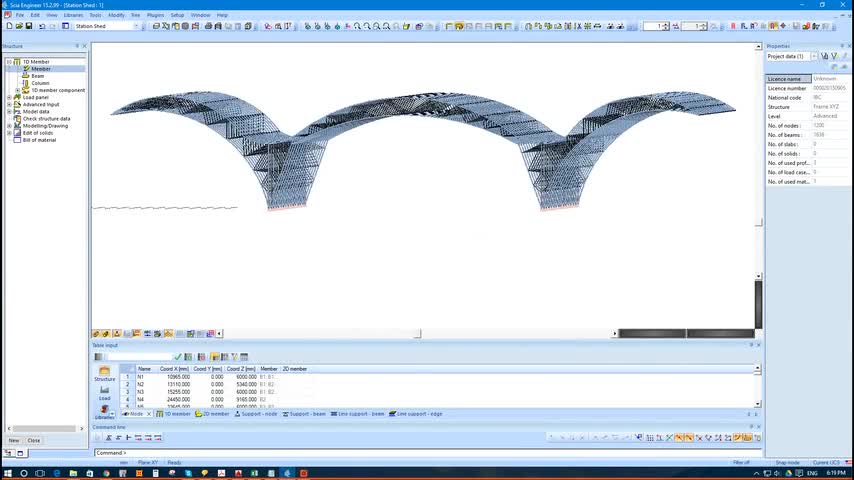Click the National code property row
This screenshot has width=854, height=480.
[x=808, y=98]
